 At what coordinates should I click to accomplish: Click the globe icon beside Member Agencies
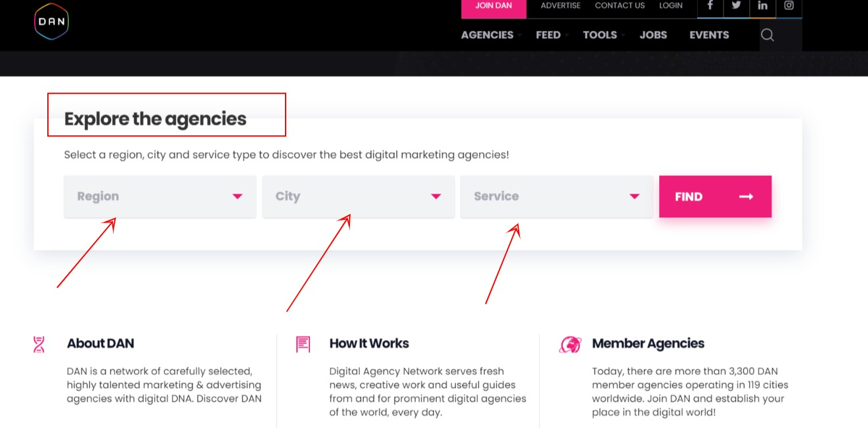[570, 345]
